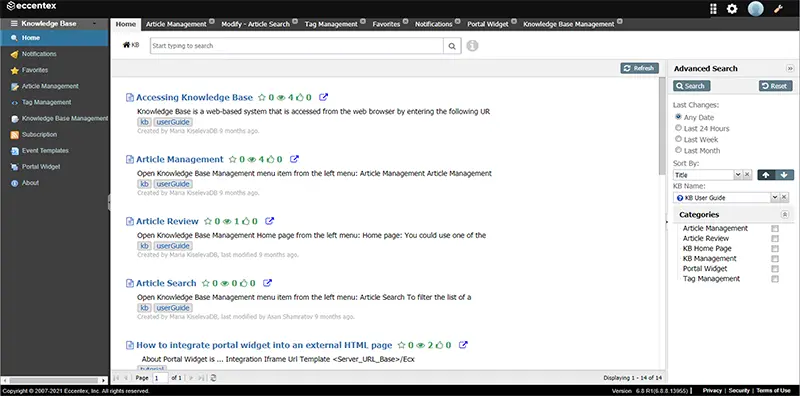The width and height of the screenshot is (800, 396).
Task: Open the apps grid icon in header
Action: click(x=713, y=9)
